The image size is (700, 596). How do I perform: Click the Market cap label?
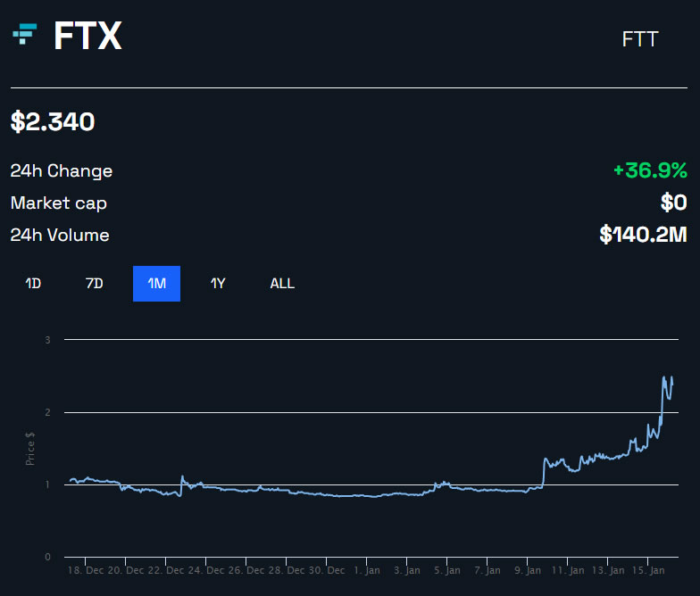coord(59,203)
